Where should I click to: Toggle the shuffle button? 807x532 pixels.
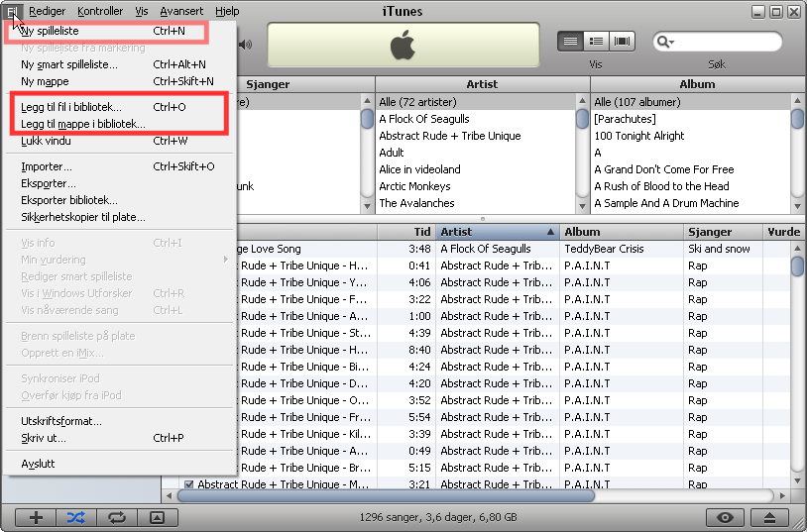(76, 517)
